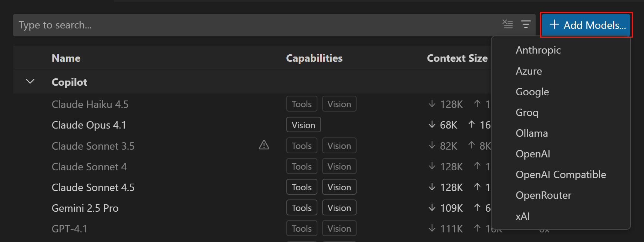644x242 pixels.
Task: Select xAI as a model provider
Action: (522, 216)
